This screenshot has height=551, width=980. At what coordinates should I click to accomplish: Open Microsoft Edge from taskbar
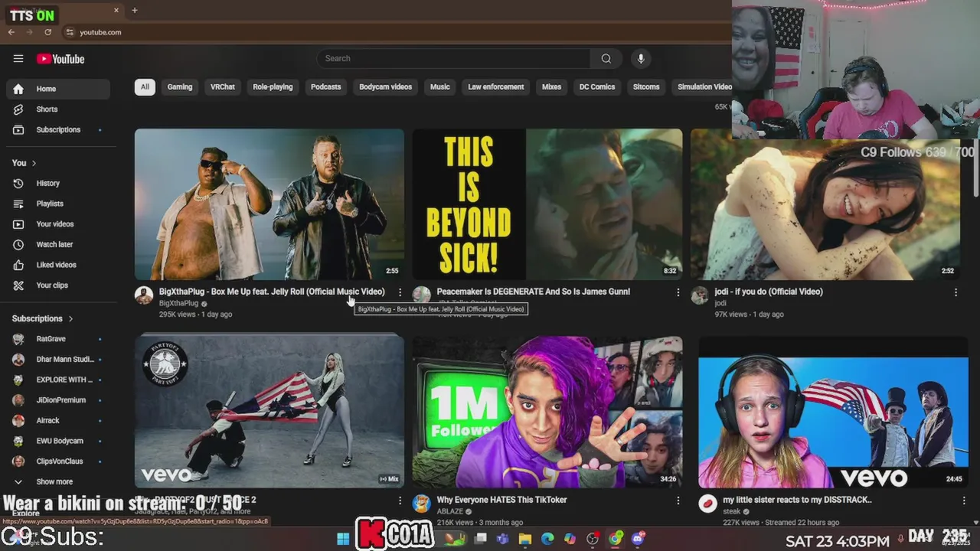click(x=547, y=539)
